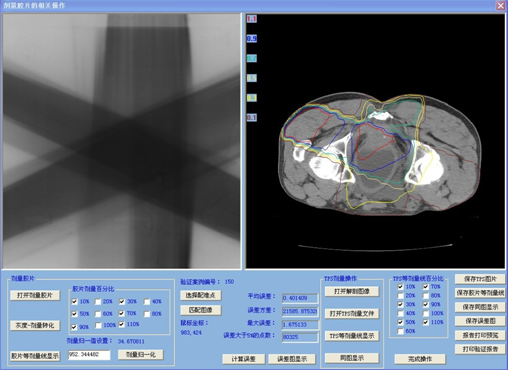
Task: Click the 计算误差 button
Action: coord(244,359)
